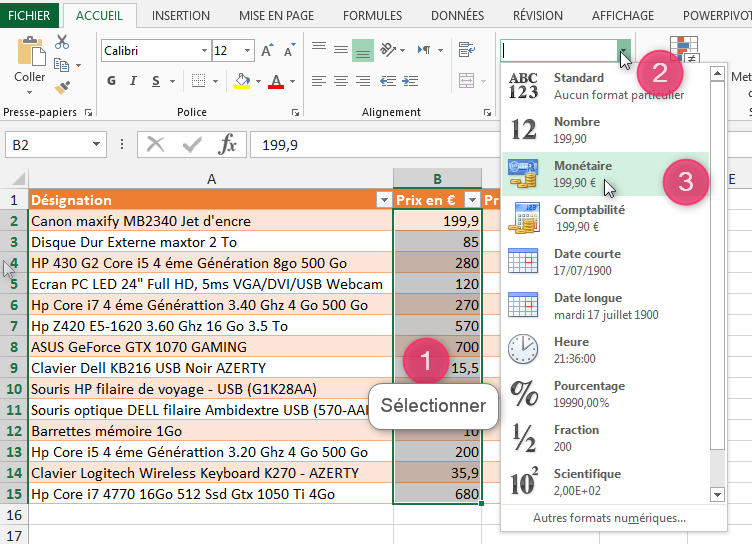Click conditional formatting icon
Screen dimensions: 752x544
coord(684,48)
